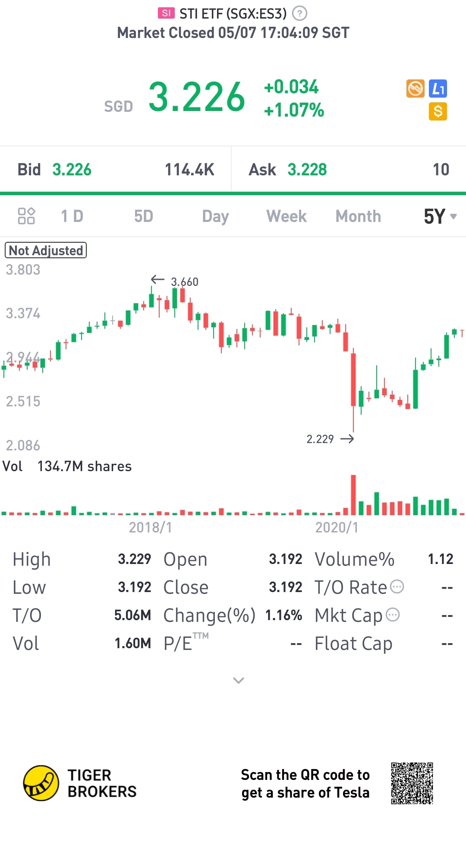Tap the Tesla share QR code
Viewport: 466px width, 868px height.
(x=412, y=783)
